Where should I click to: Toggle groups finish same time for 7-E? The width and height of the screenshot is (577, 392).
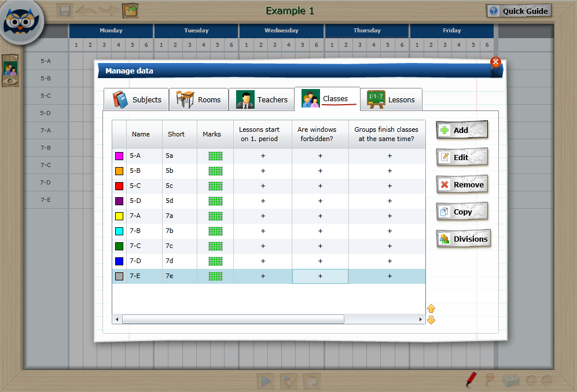(x=389, y=276)
